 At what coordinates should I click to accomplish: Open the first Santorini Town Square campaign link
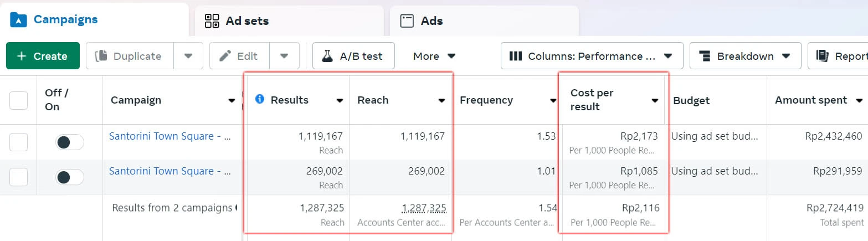click(170, 136)
